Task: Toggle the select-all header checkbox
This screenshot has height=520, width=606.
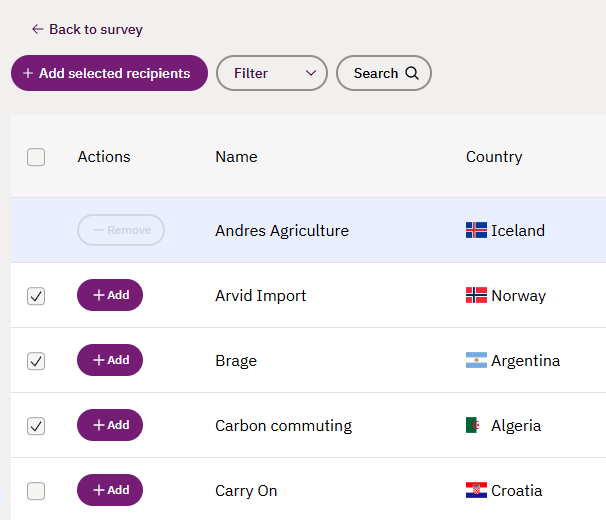Action: (36, 157)
